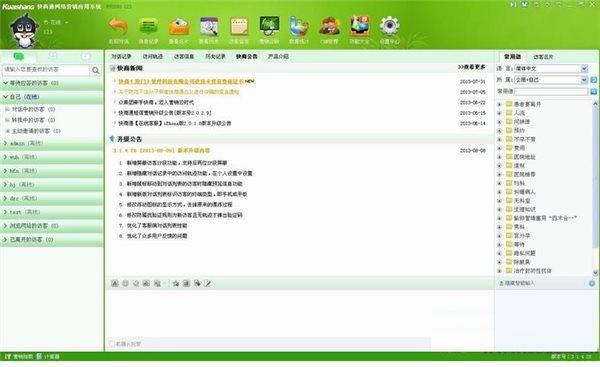
Task: Open the orange folder card toolbar icon
Action: tap(179, 26)
